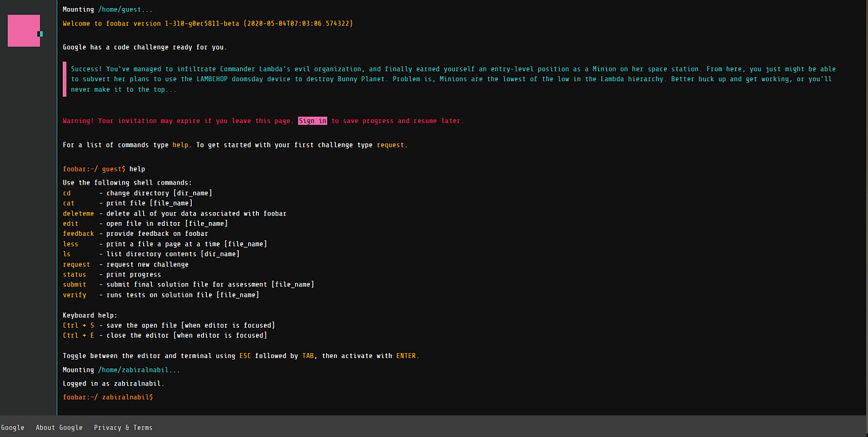Image resolution: width=868 pixels, height=437 pixels.
Task: Click the "Ctrl + E" shortcut text
Action: [77, 335]
